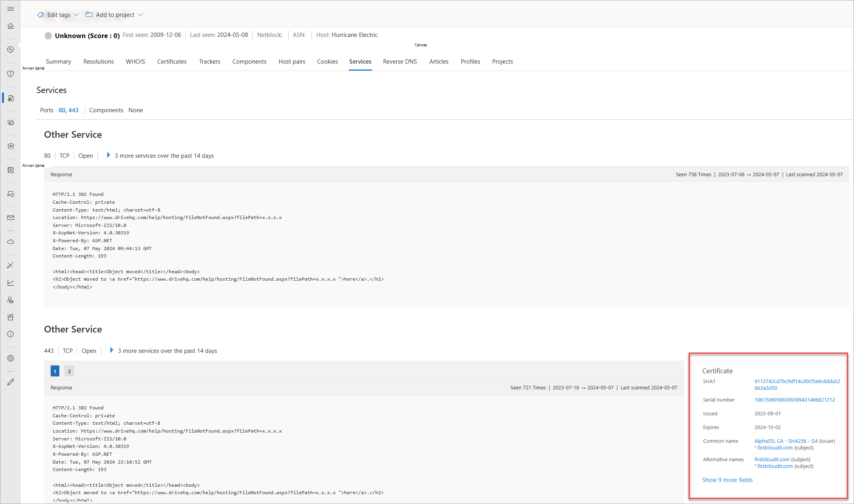Screen dimensions: 854x504
Task: Open the envelope email icon
Action: [11, 217]
